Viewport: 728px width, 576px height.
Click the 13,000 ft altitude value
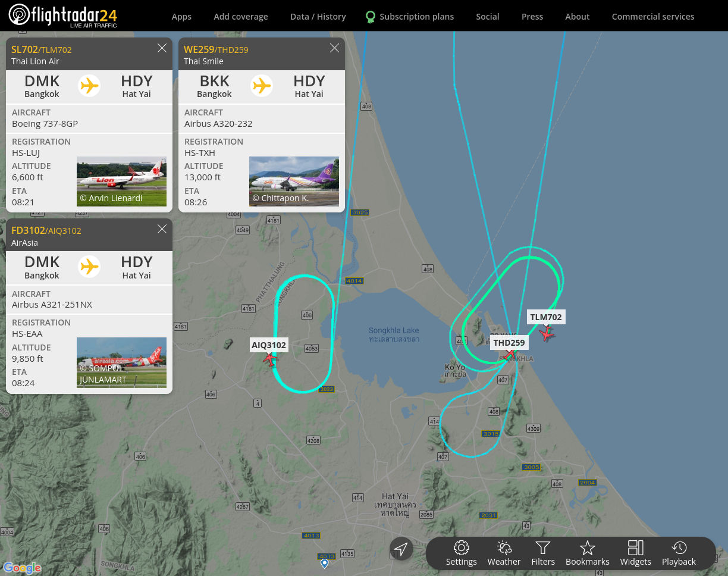[x=202, y=177]
